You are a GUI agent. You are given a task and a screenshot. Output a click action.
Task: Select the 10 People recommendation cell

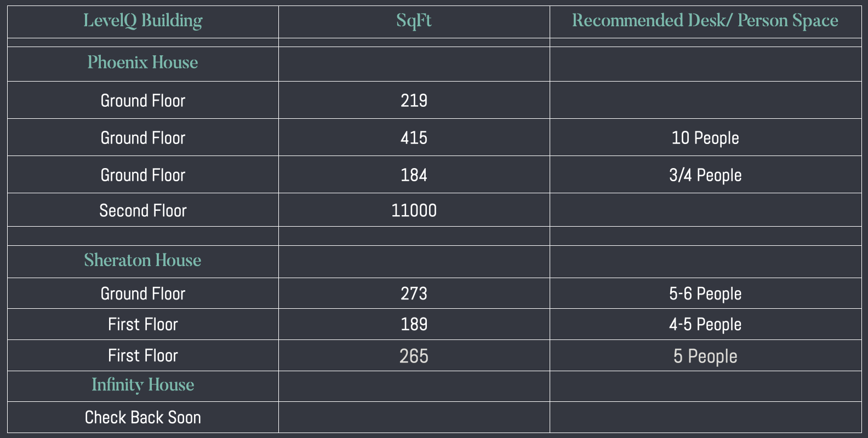click(705, 138)
